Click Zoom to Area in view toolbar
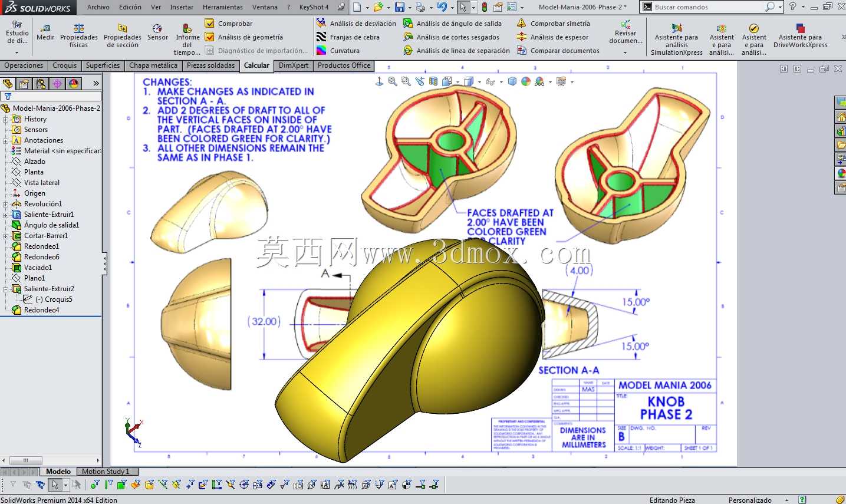 pos(406,82)
